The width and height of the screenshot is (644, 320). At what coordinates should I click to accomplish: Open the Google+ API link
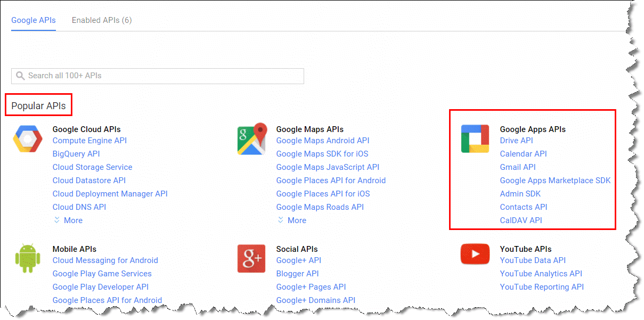tap(299, 260)
